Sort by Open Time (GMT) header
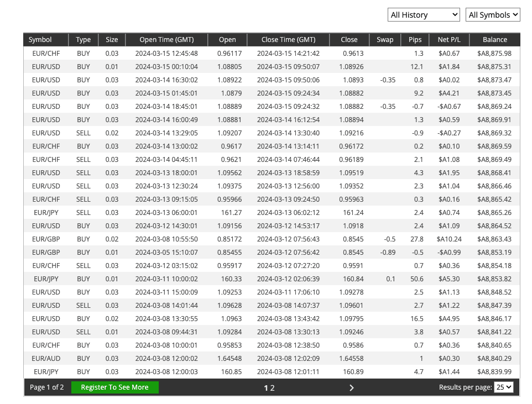This screenshot has height=404, width=532. tap(166, 40)
